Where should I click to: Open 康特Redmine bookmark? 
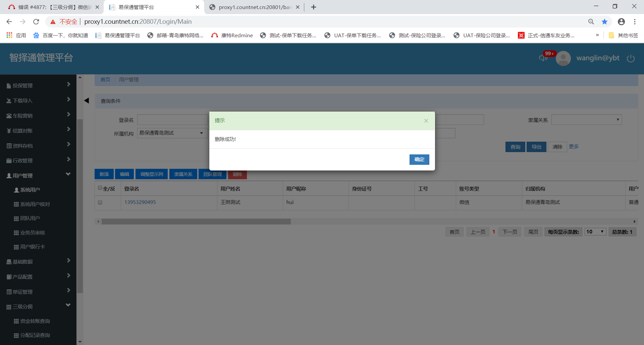232,35
